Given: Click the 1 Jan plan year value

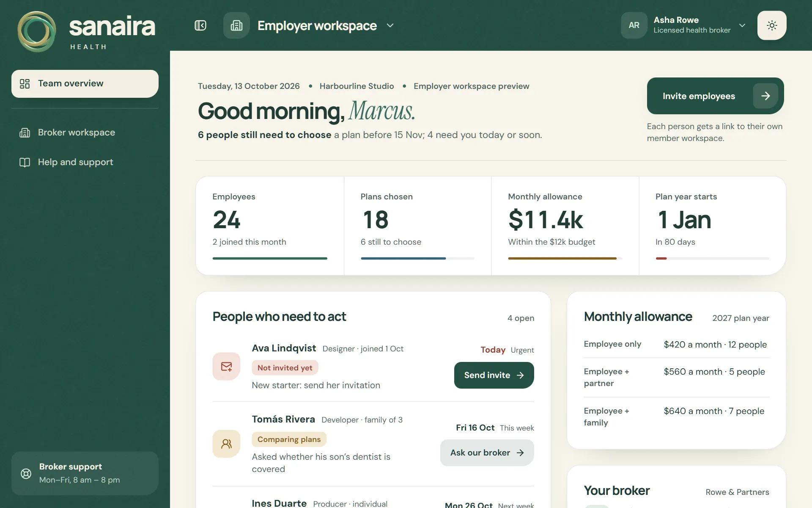Looking at the screenshot, I should click(684, 220).
